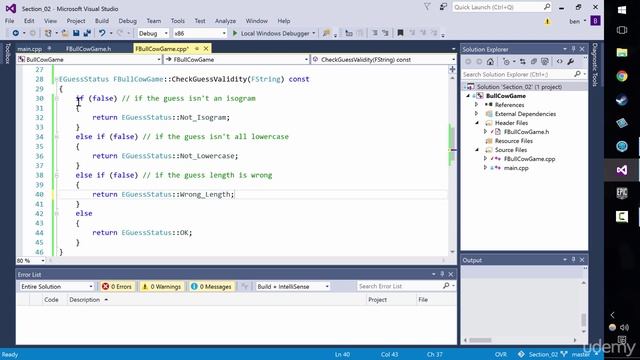
Task: Click the Save All toolbar icon
Action: click(87, 33)
